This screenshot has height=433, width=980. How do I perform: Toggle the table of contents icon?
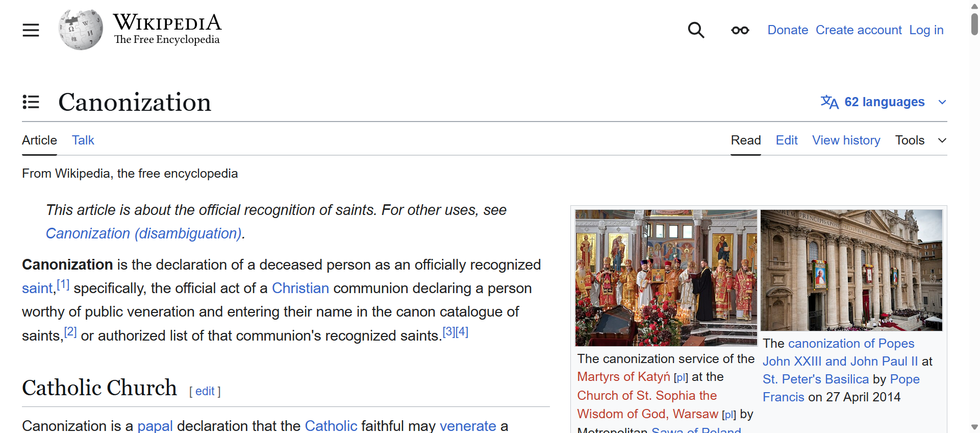(31, 102)
